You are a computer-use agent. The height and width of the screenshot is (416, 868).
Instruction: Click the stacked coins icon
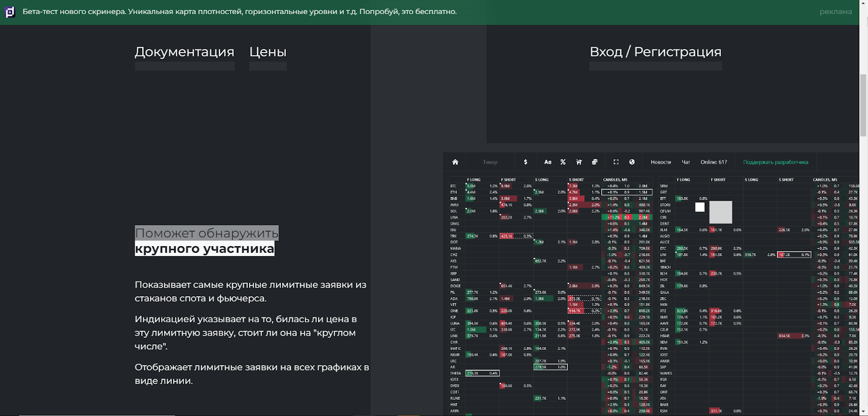pos(595,162)
